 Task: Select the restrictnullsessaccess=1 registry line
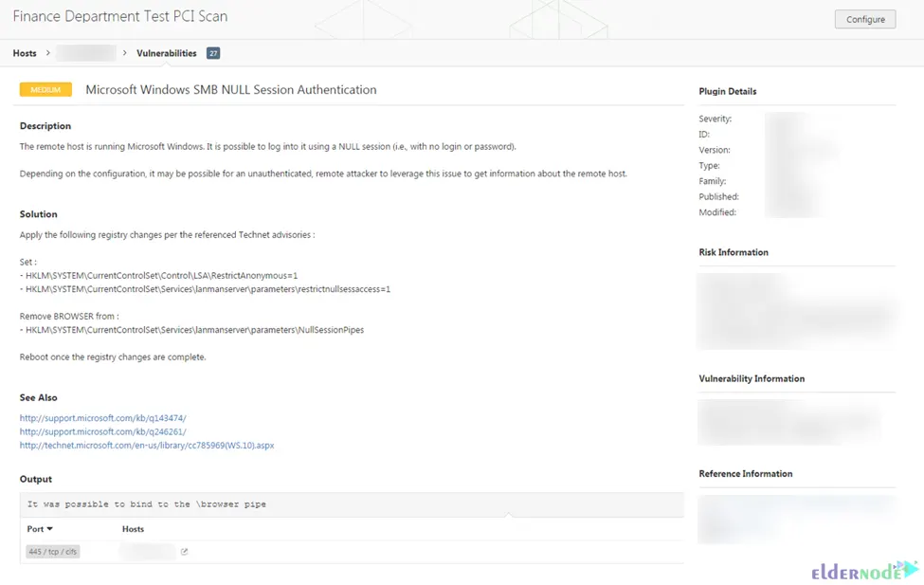point(205,289)
